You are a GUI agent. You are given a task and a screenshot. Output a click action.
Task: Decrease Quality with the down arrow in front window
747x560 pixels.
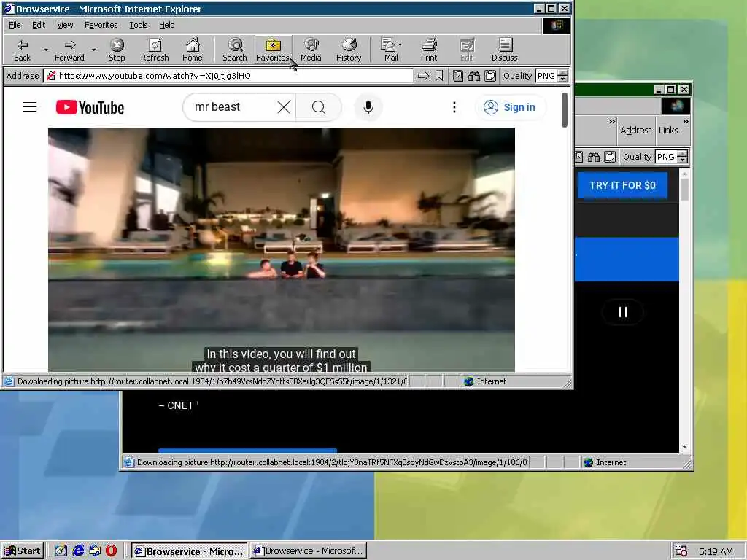point(563,79)
